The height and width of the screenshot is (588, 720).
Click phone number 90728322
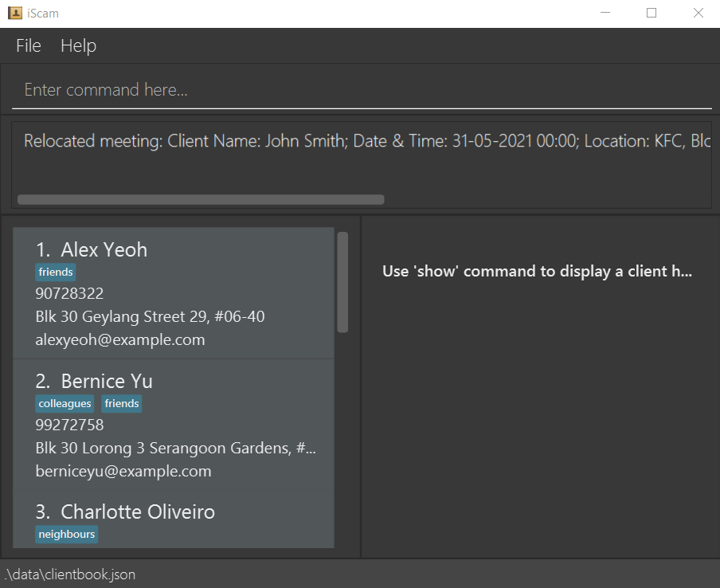[x=70, y=293]
